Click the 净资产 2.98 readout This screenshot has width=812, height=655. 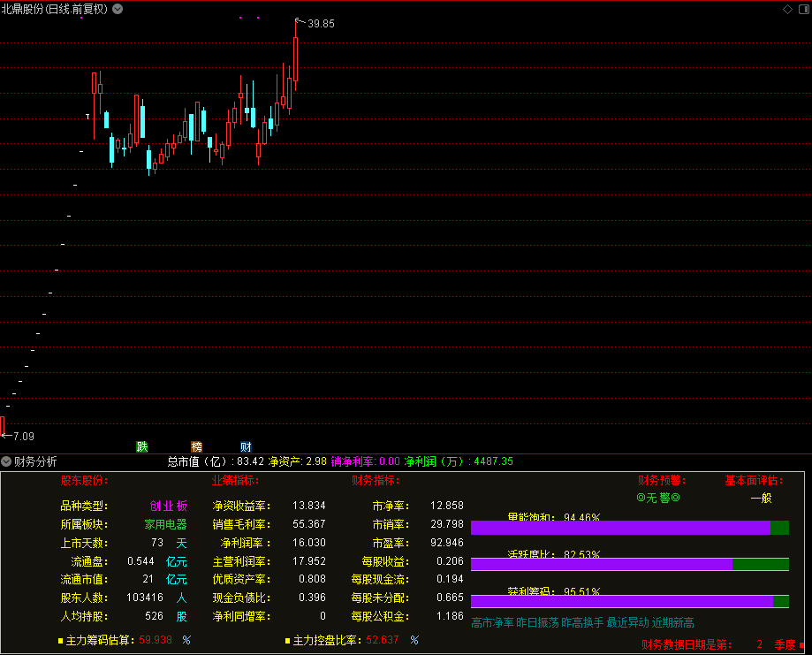coord(297,461)
